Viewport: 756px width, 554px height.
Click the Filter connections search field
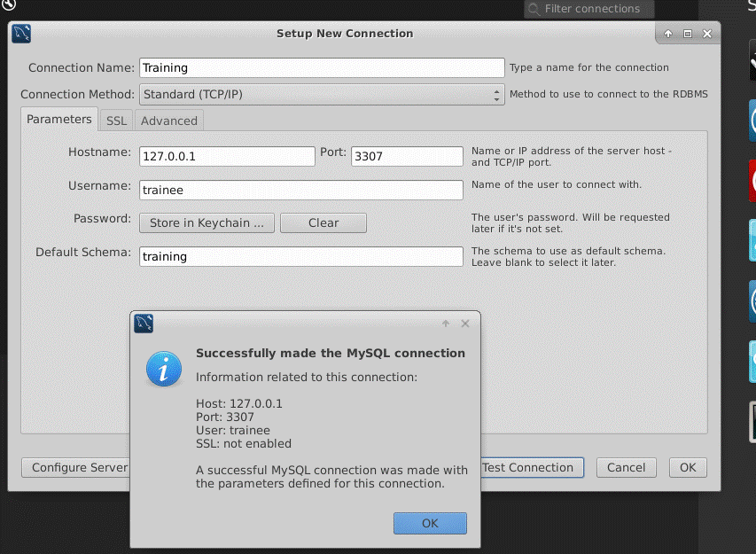tap(589, 9)
